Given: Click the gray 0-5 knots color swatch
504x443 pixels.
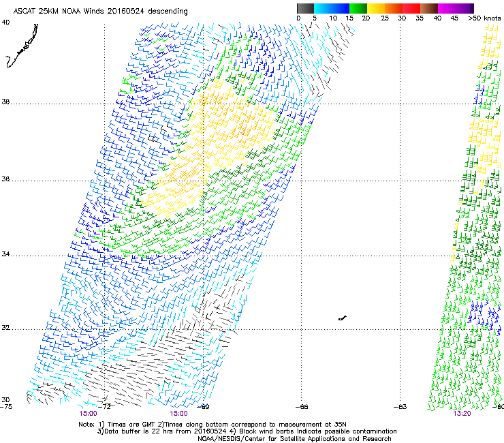Looking at the screenshot, I should pos(305,8).
